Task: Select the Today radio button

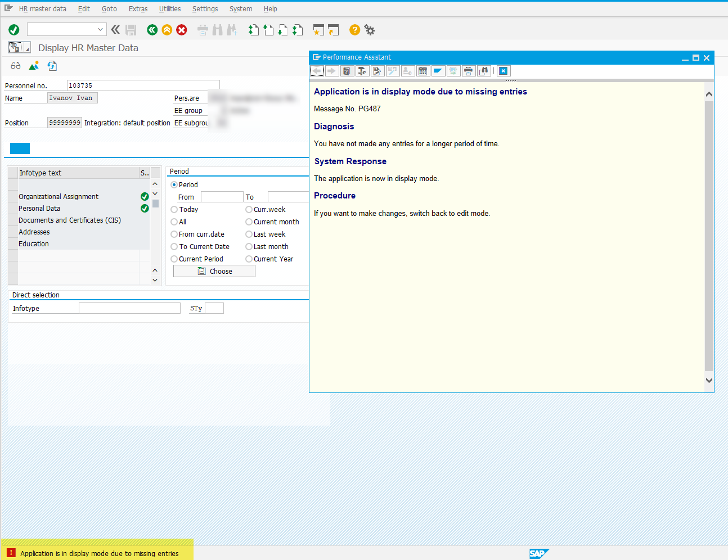Action: coord(174,209)
